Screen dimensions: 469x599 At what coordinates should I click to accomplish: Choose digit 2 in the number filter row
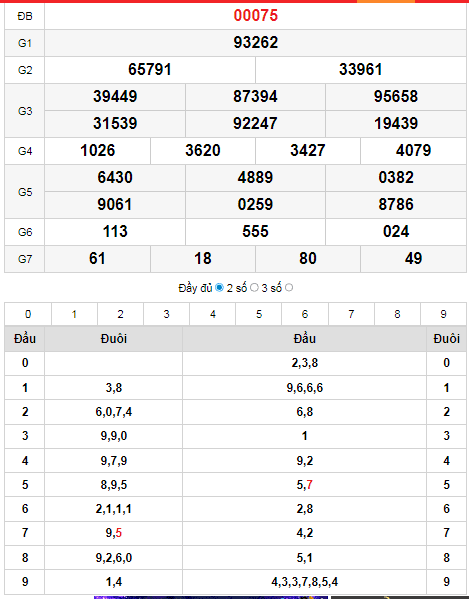pyautogui.click(x=120, y=314)
